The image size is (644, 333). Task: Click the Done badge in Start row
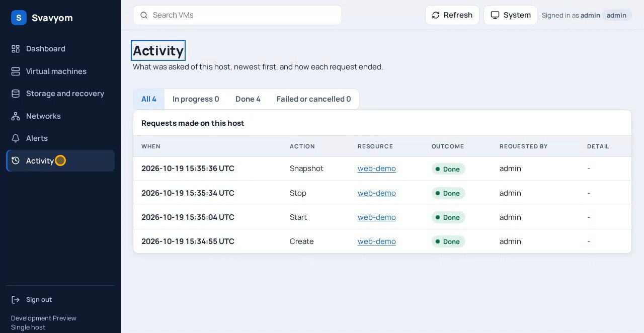pyautogui.click(x=448, y=217)
